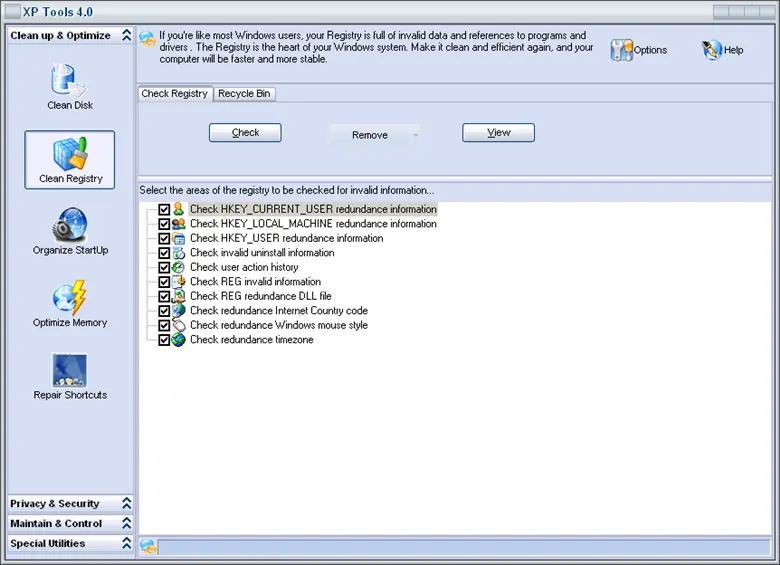Uncheck Check HKEY_LOCAL_MACHINE redundance information
This screenshot has width=780, height=565.
(164, 225)
